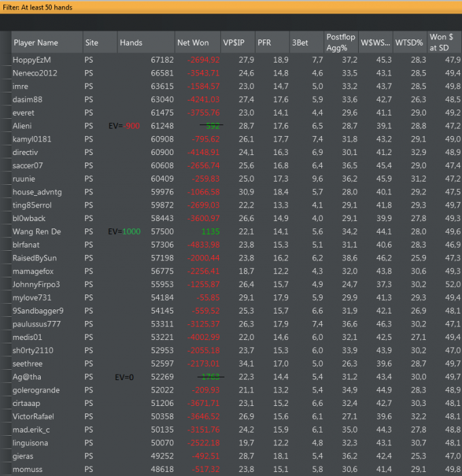
Task: Select player dasim88
Action: pos(27,99)
